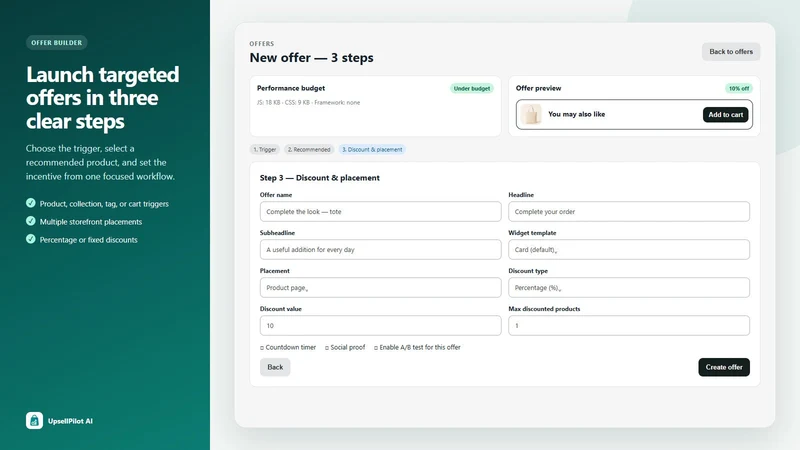Open the Discount type dropdown
The height and width of the screenshot is (450, 800).
click(x=629, y=288)
